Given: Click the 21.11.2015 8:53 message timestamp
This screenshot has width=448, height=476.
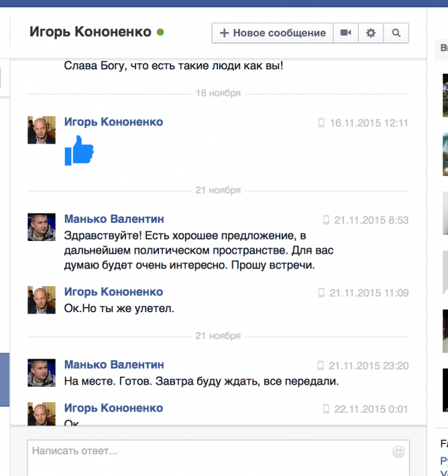Looking at the screenshot, I should 371,220.
